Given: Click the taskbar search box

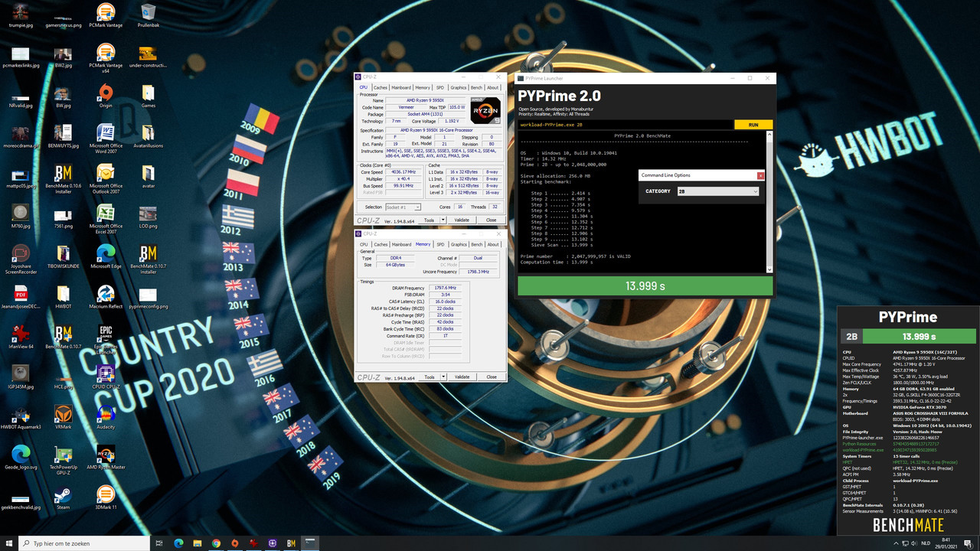Looking at the screenshot, I should [x=84, y=543].
